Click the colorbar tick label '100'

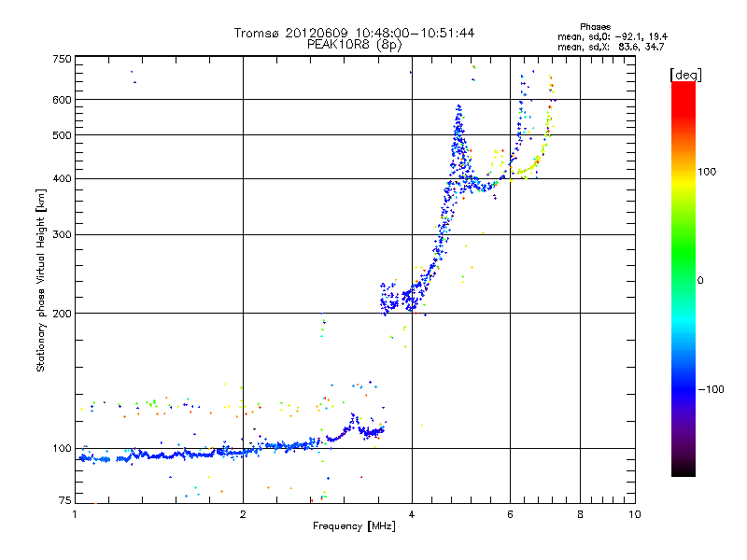(707, 172)
